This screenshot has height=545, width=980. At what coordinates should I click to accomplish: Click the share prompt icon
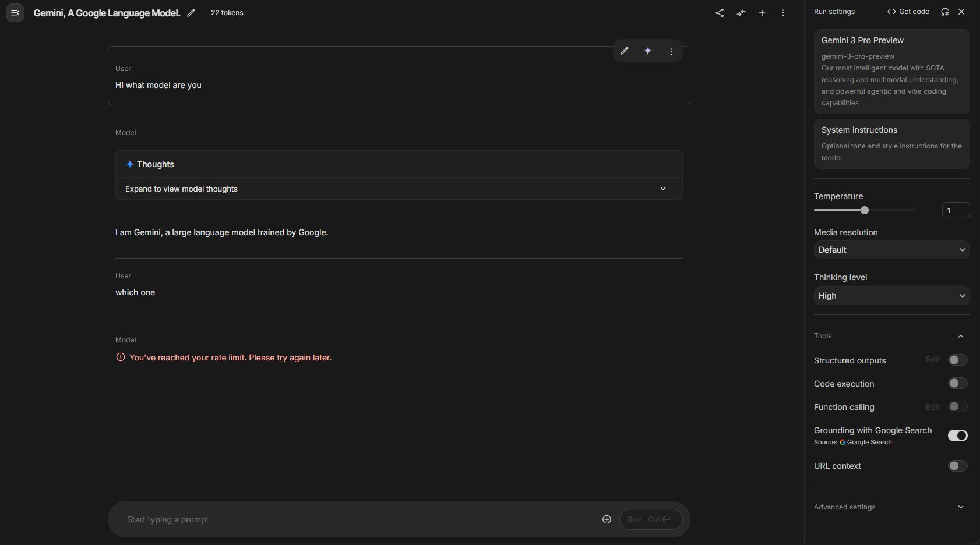[720, 13]
